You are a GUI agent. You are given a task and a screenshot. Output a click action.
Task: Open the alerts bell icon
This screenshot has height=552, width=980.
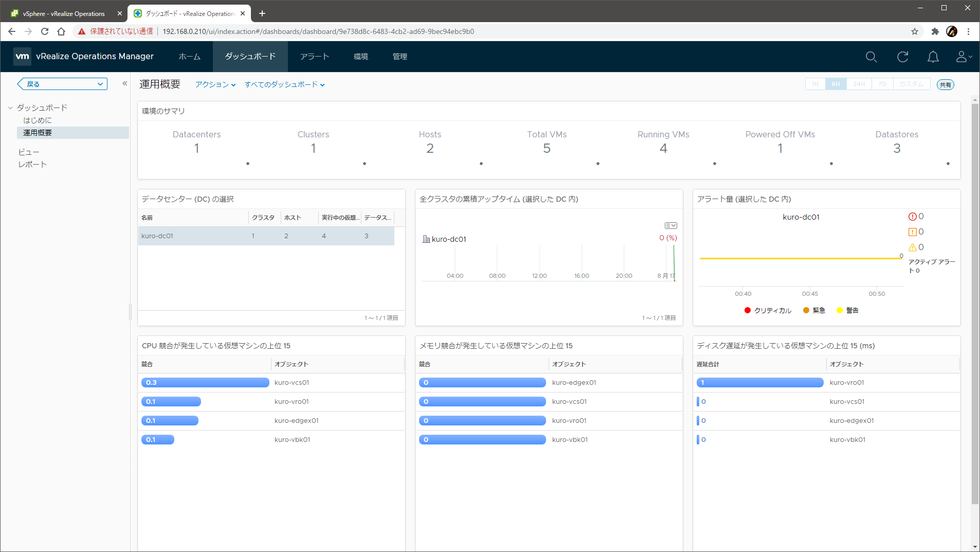pos(933,57)
